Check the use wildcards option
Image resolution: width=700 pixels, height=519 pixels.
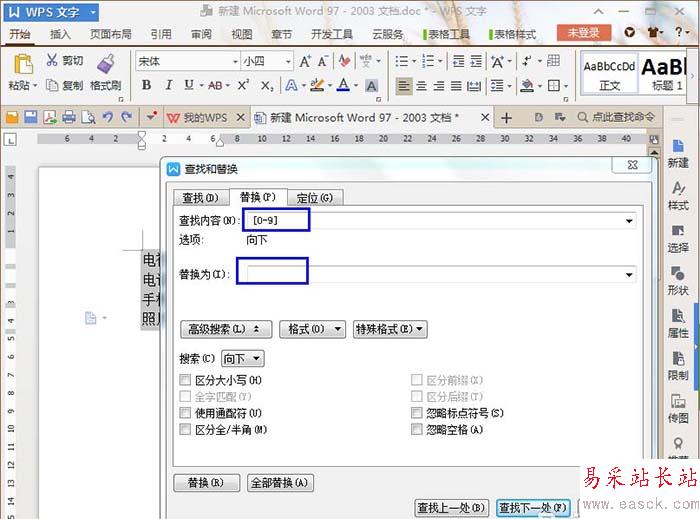185,412
